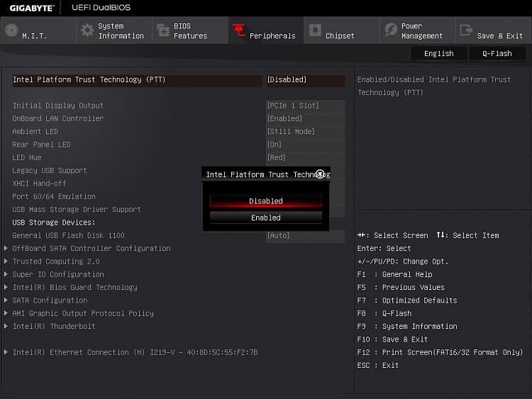Viewport: 532px width, 399px height.
Task: Click the F10 Save & Exit help line
Action: [x=392, y=339]
